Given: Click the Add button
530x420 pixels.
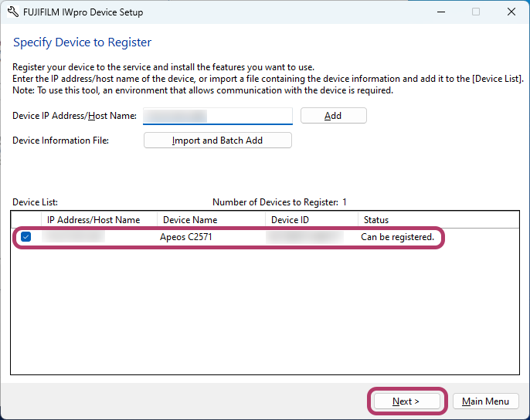Looking at the screenshot, I should click(333, 116).
